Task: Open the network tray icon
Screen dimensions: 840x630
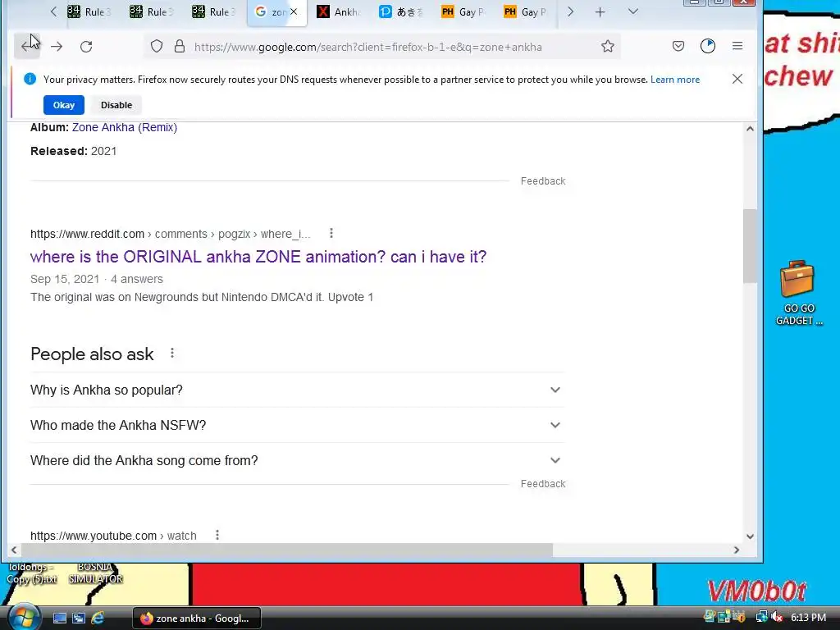Action: point(761,617)
